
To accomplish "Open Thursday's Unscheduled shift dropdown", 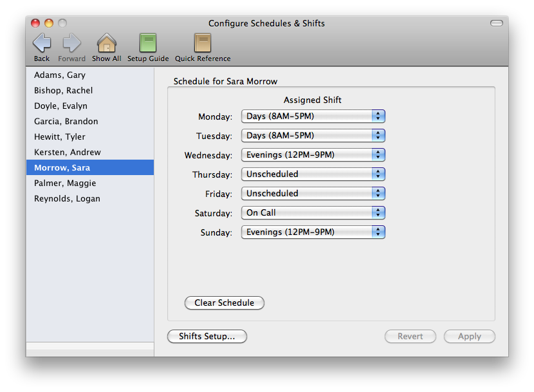I will pyautogui.click(x=313, y=174).
